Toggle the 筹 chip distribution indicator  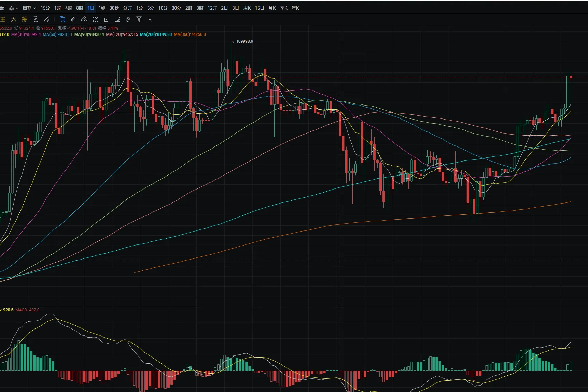pos(25,19)
